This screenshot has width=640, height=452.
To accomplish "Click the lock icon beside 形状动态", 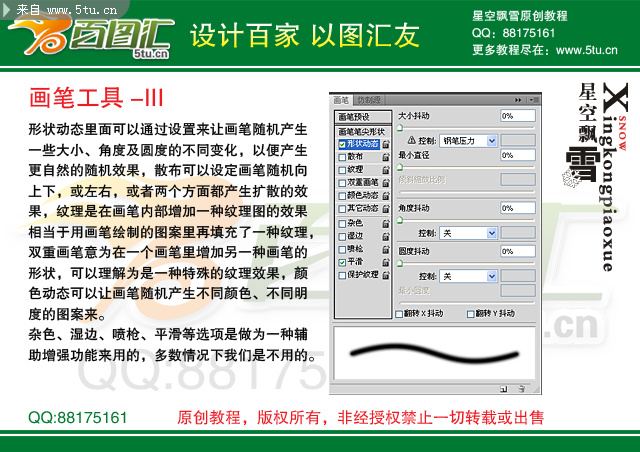I will point(387,144).
